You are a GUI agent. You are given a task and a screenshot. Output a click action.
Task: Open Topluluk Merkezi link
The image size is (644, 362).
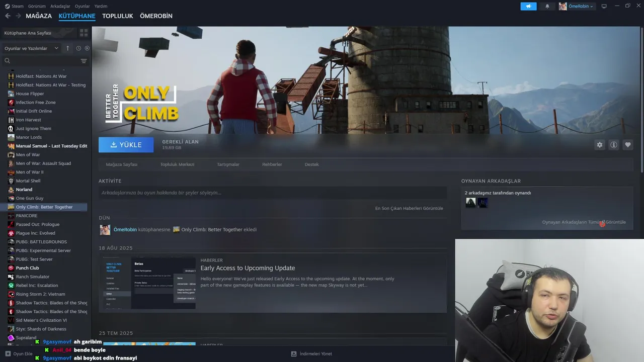(177, 164)
